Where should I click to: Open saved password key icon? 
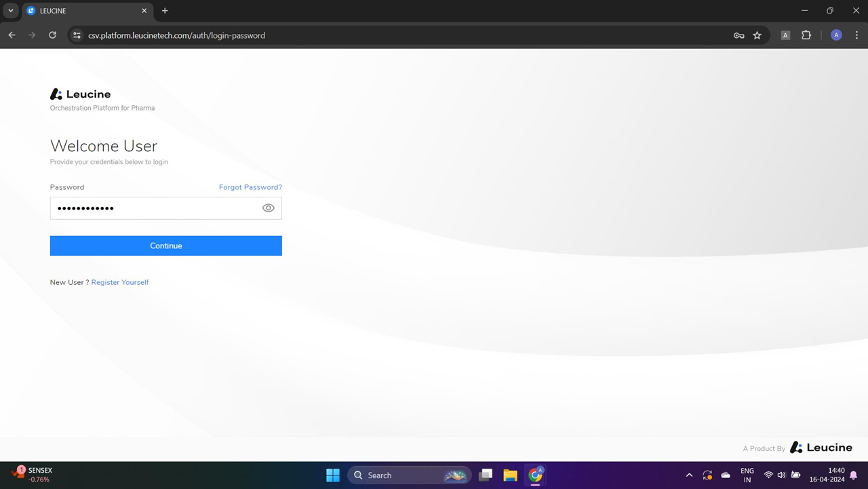coord(739,35)
